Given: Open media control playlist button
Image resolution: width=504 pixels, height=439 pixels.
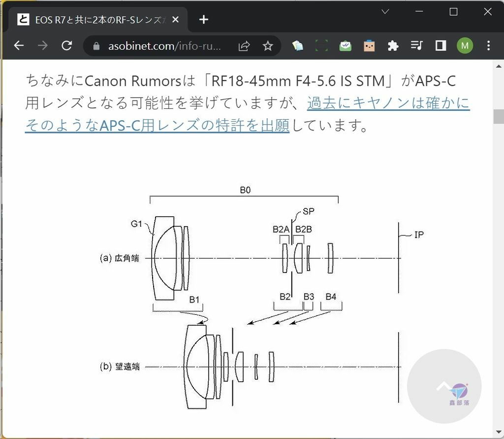Looking at the screenshot, I should [416, 45].
